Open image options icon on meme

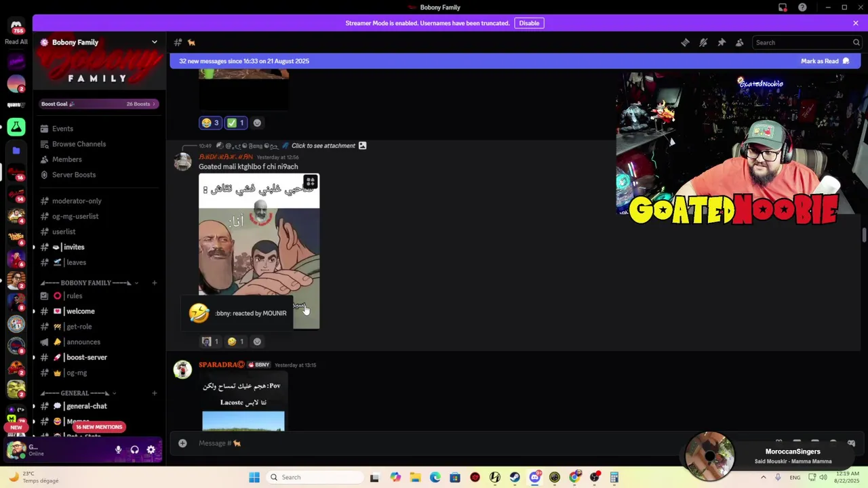point(310,182)
